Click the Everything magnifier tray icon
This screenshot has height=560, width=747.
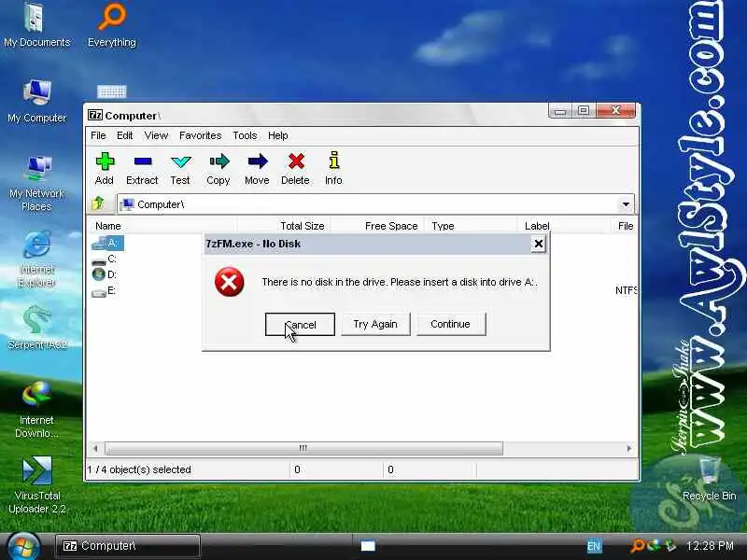(638, 545)
